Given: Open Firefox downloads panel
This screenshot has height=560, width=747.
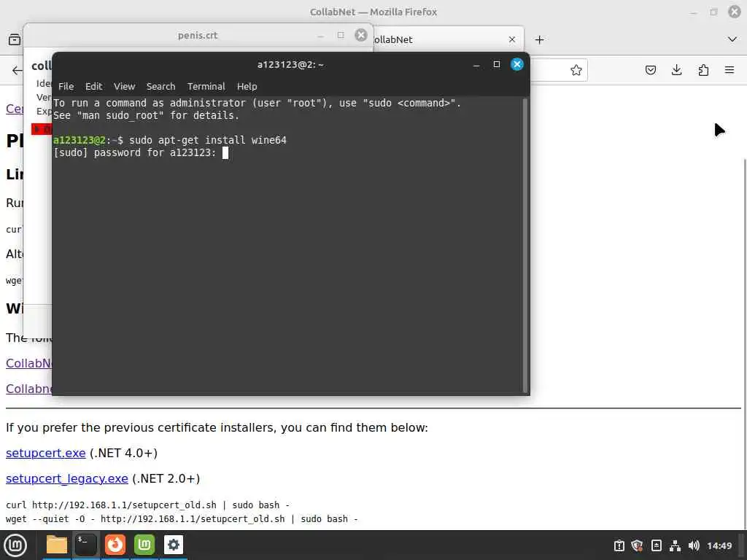Looking at the screenshot, I should (676, 71).
